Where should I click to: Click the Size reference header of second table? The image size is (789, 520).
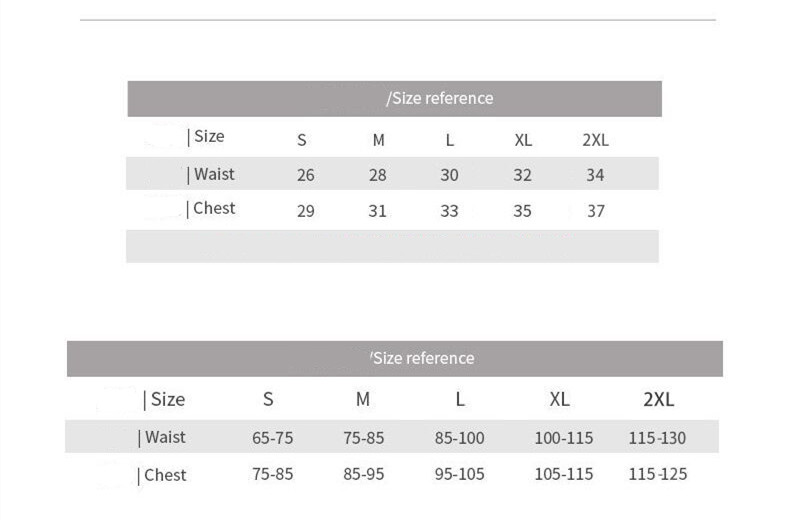tap(422, 358)
